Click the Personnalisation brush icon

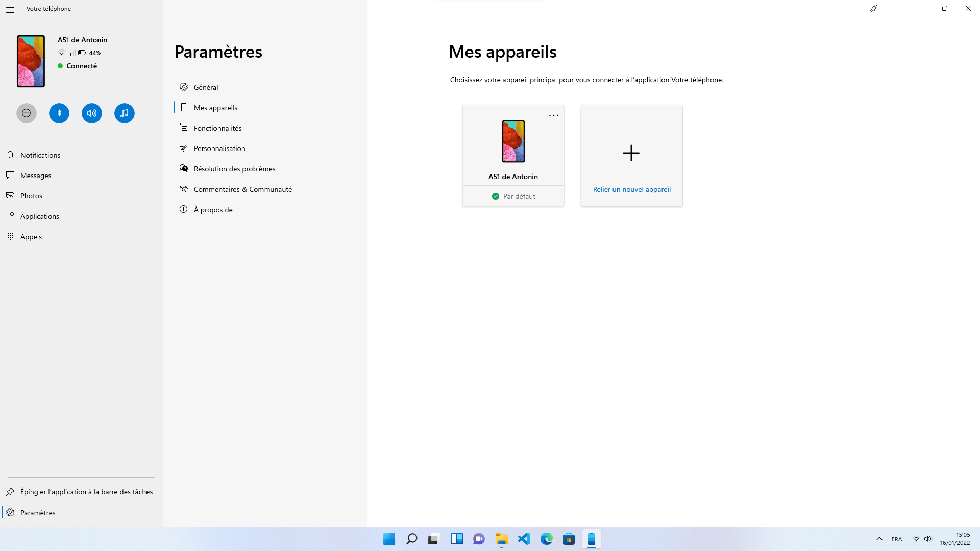(184, 148)
